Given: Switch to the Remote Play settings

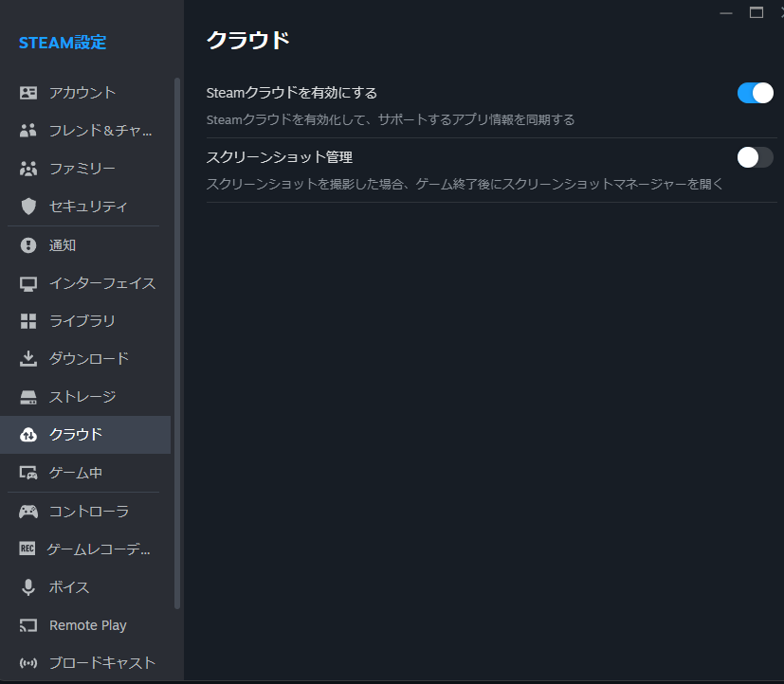Looking at the screenshot, I should point(87,625).
